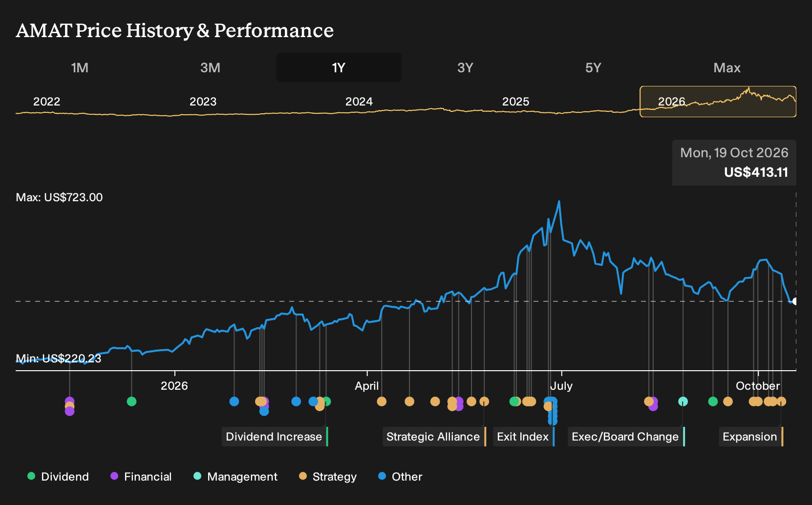Open the Exec/Board Change event label
812x505 pixels.
pos(626,437)
